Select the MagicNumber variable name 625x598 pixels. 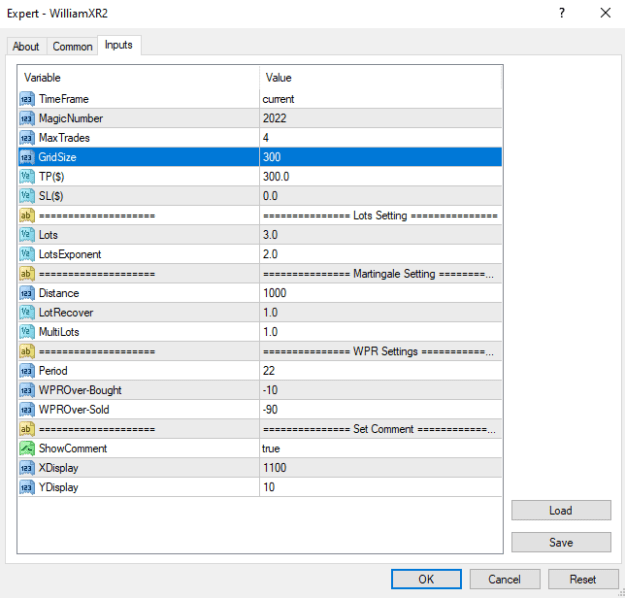71,118
